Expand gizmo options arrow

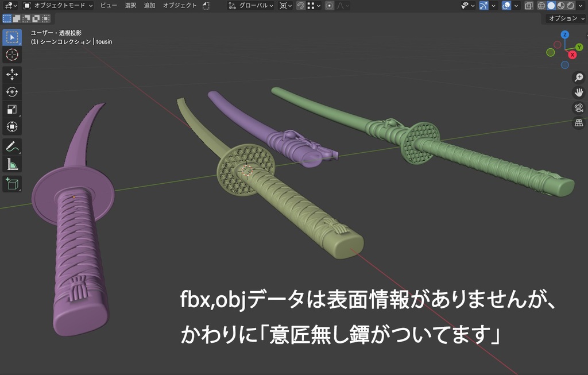click(493, 6)
